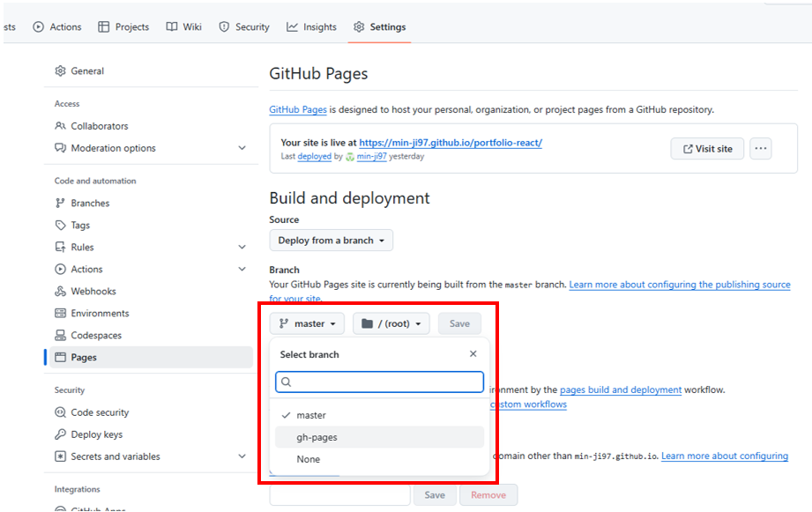The image size is (812, 512).
Task: Close the Select branch popup
Action: (473, 354)
